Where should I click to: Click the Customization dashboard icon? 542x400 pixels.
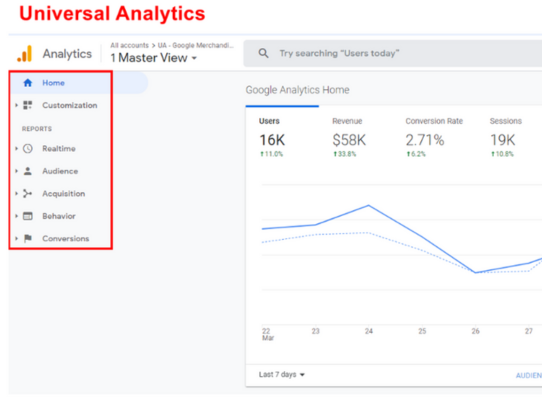click(28, 105)
